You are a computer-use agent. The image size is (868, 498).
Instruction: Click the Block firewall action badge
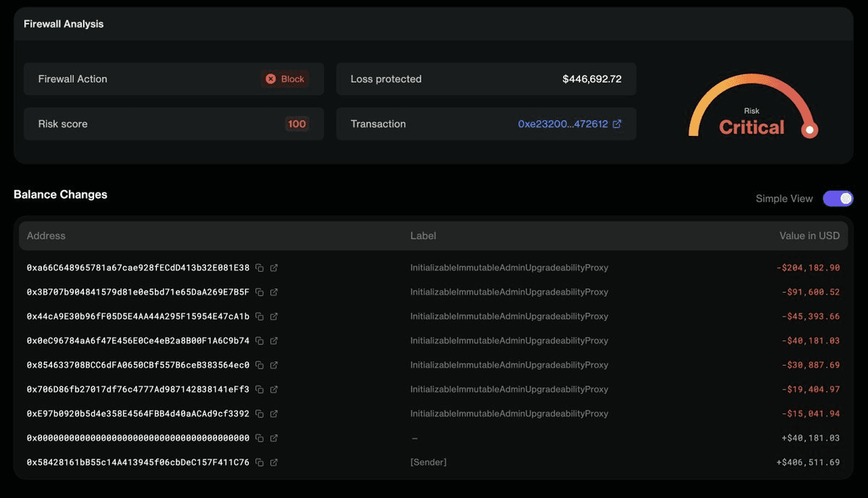pyautogui.click(x=285, y=79)
